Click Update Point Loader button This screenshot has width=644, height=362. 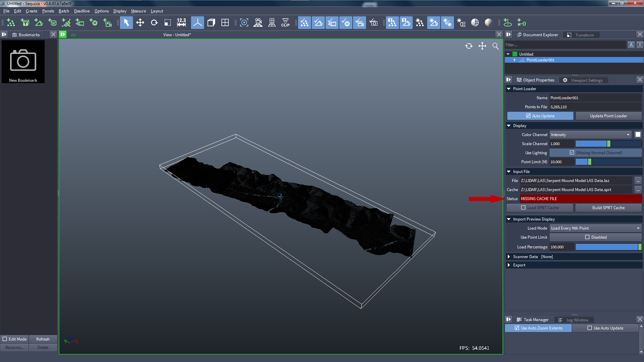tap(608, 116)
